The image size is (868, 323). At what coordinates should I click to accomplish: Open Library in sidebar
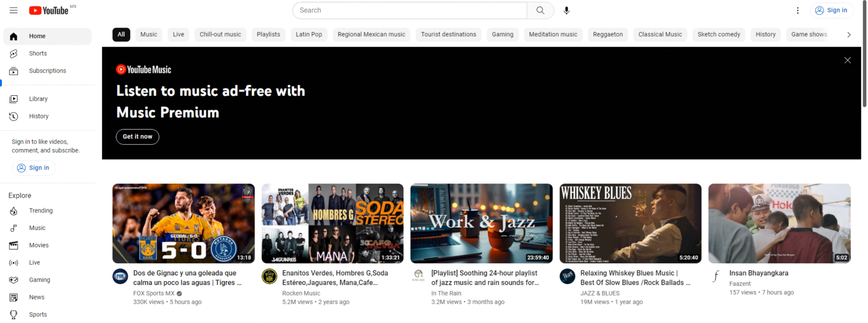(47, 99)
